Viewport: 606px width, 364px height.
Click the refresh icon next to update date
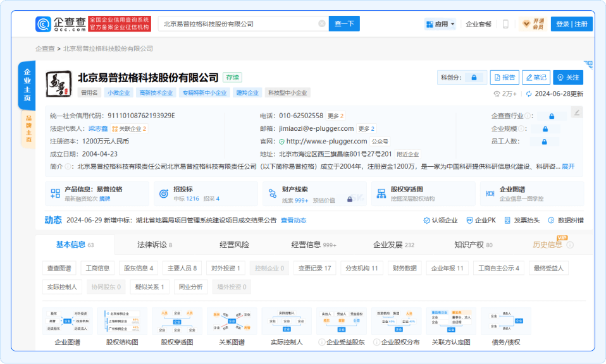tap(529, 94)
